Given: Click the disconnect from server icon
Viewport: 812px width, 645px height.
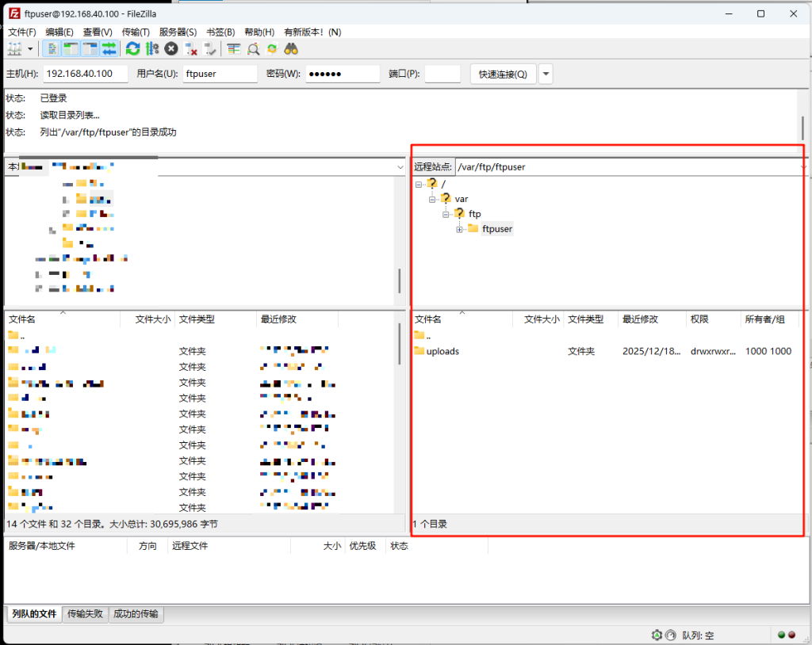Looking at the screenshot, I should (x=190, y=48).
